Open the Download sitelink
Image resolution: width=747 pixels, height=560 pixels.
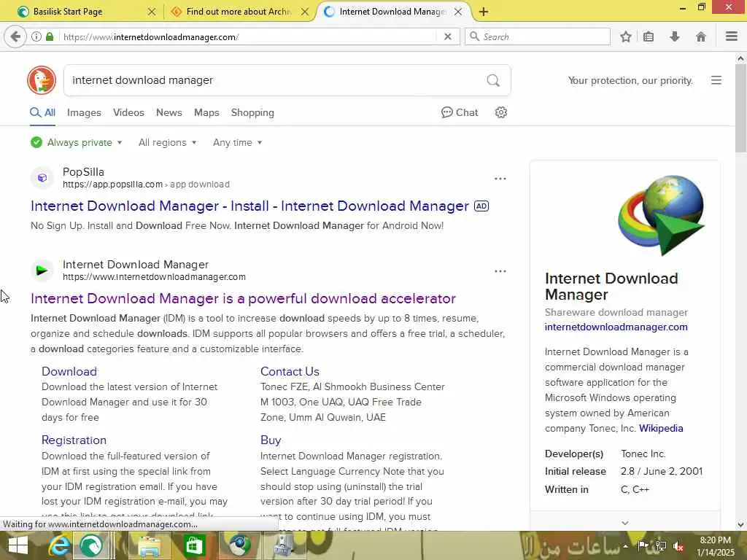click(x=69, y=371)
